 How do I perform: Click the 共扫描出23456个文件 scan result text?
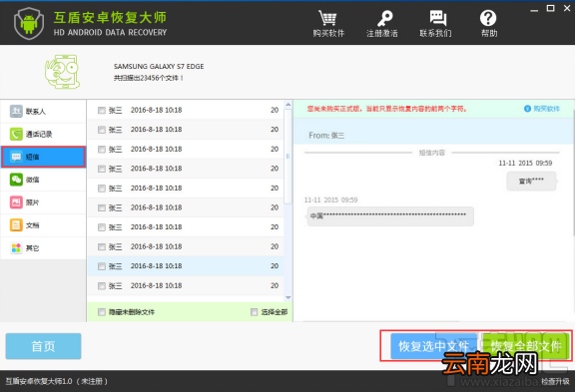(148, 78)
